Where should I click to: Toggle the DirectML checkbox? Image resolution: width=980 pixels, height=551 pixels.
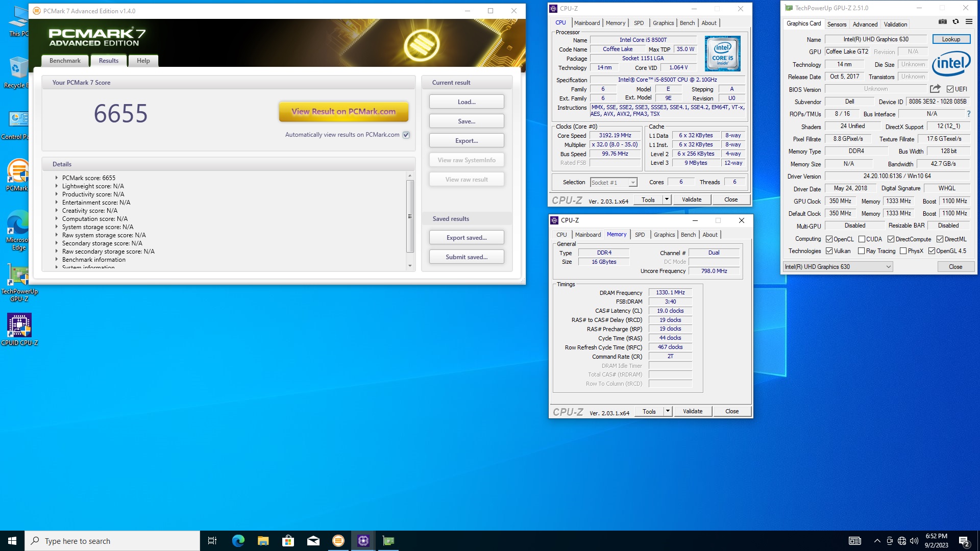[940, 239]
